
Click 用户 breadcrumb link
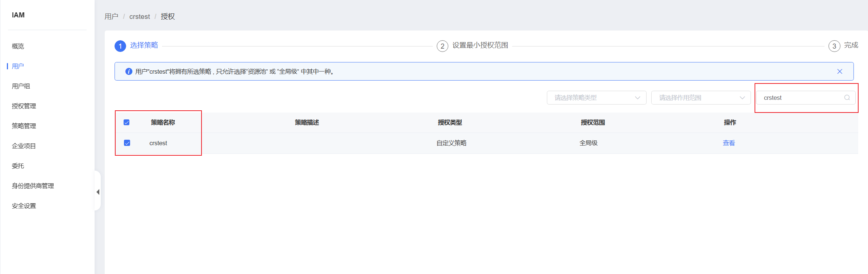coord(111,17)
